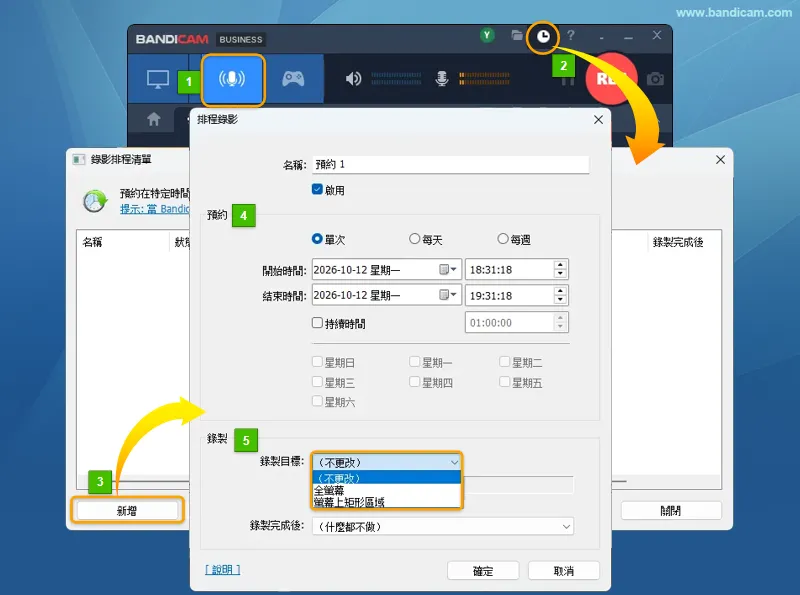Select the 單次 radio button

(x=317, y=239)
